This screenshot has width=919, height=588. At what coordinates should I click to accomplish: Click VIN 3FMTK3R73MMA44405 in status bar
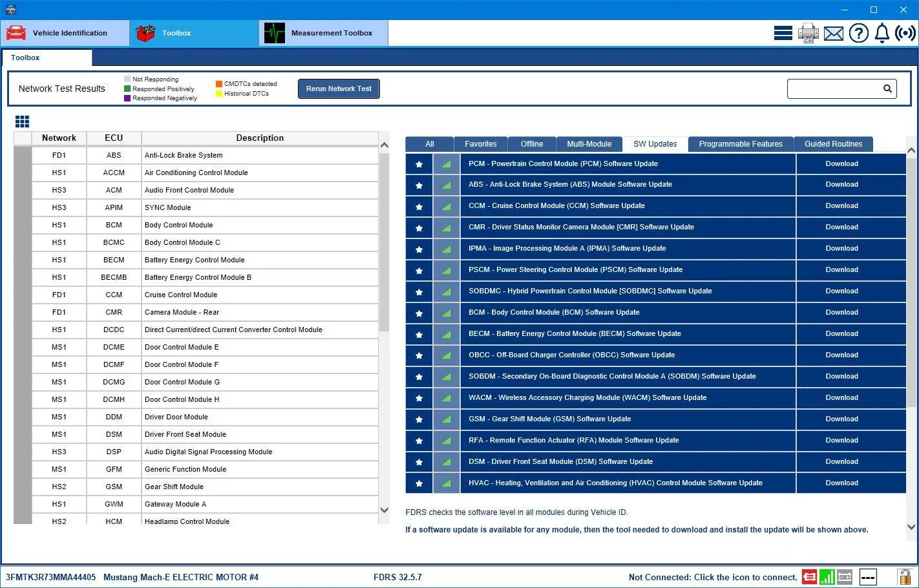point(50,577)
